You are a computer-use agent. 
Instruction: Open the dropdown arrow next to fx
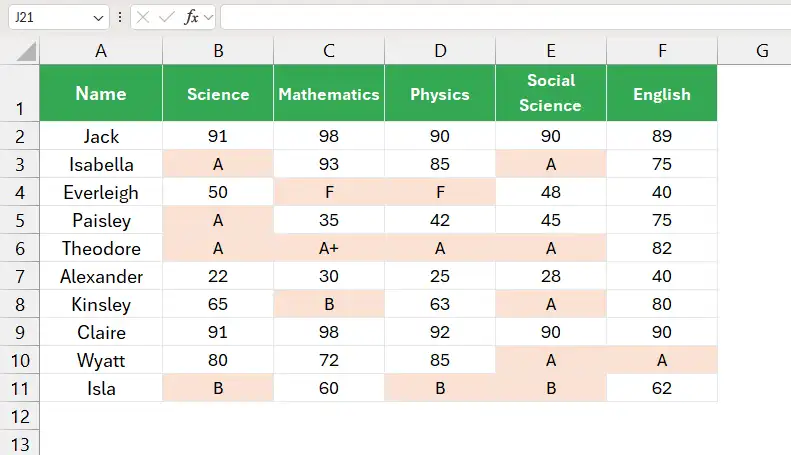(x=208, y=18)
